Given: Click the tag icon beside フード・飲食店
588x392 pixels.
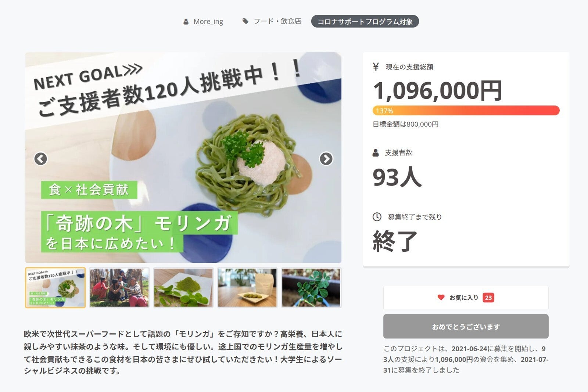Looking at the screenshot, I should click(x=245, y=21).
